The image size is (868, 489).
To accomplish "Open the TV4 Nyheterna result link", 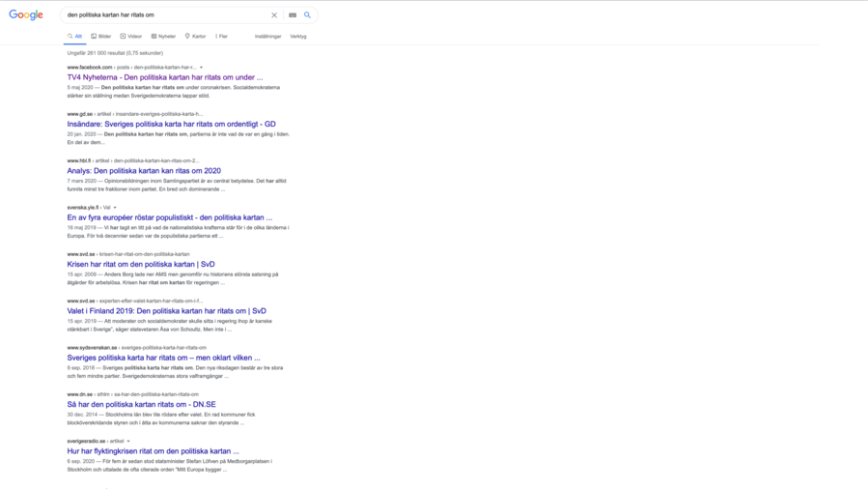I will click(x=164, y=77).
